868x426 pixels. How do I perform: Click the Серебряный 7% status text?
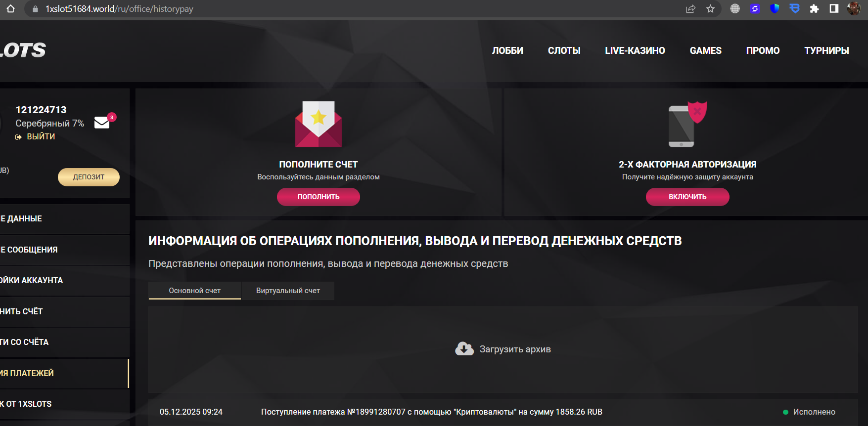click(50, 123)
